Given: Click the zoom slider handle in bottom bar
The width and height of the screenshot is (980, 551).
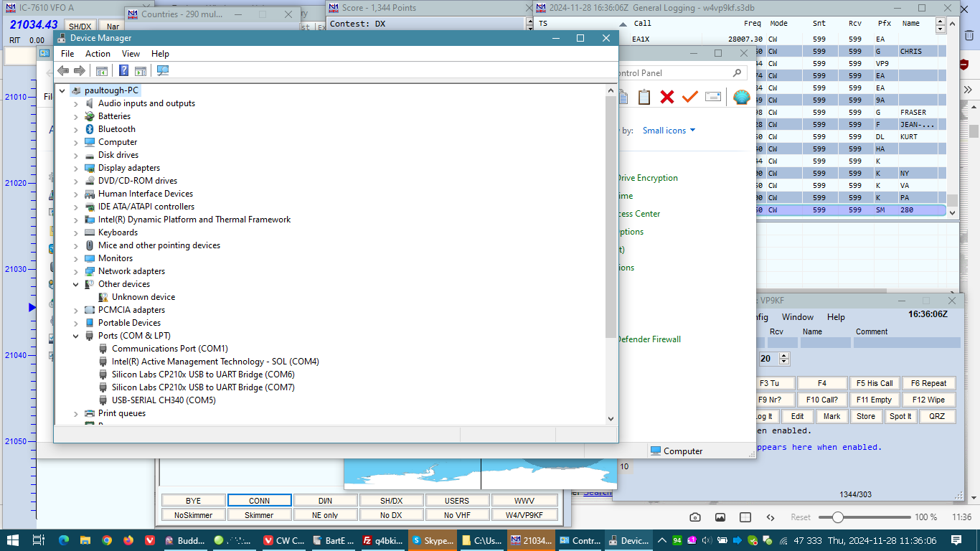Looking at the screenshot, I should click(837, 517).
